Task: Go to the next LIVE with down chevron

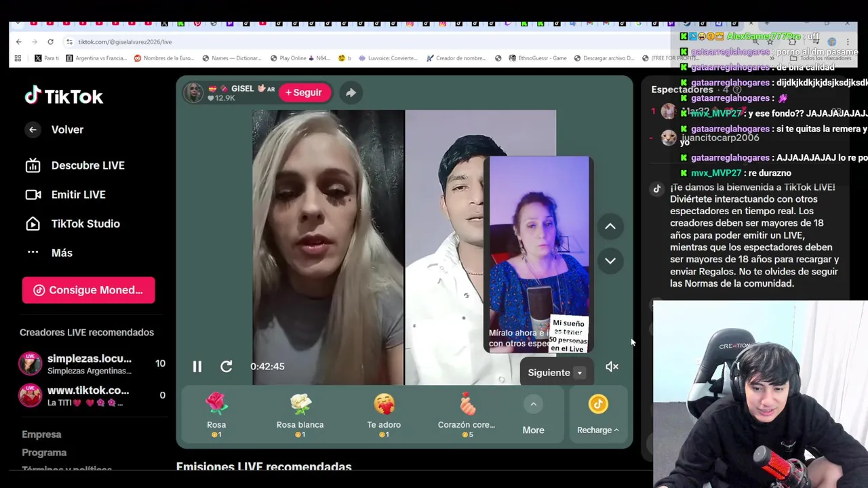Action: point(610,261)
